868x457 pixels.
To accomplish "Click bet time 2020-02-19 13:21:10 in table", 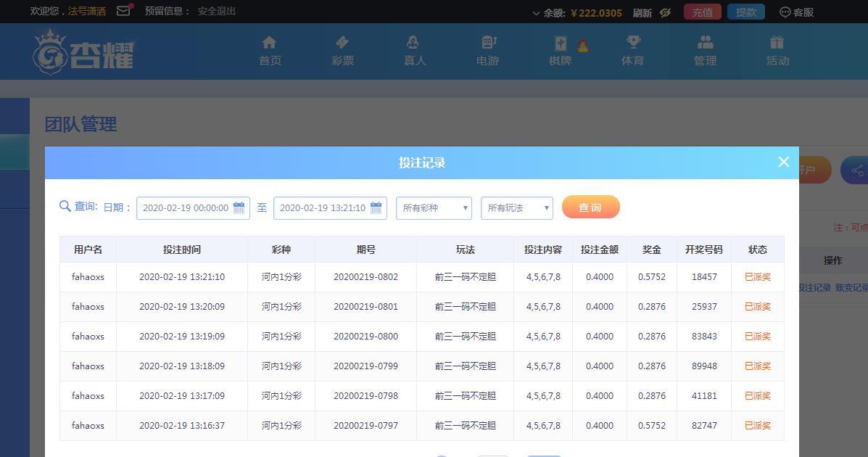I will pyautogui.click(x=182, y=277).
